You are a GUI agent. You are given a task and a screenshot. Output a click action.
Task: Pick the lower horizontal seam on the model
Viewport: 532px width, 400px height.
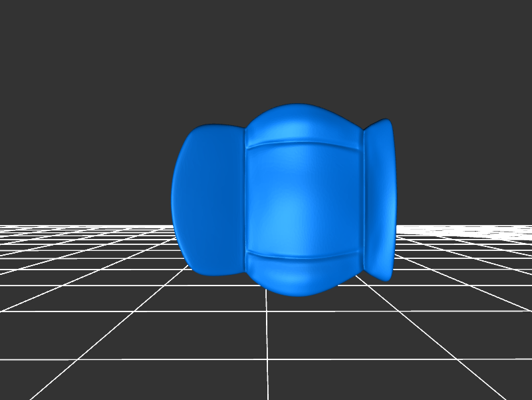[303, 254]
